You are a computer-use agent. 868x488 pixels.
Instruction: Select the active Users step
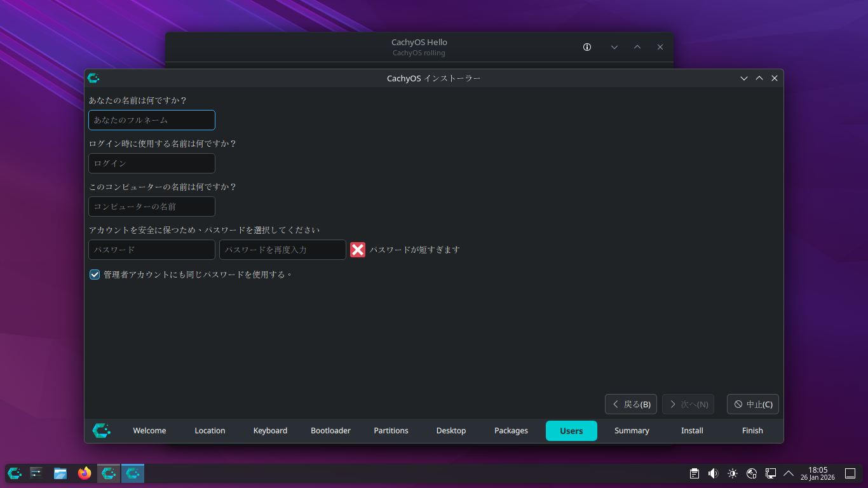(571, 431)
